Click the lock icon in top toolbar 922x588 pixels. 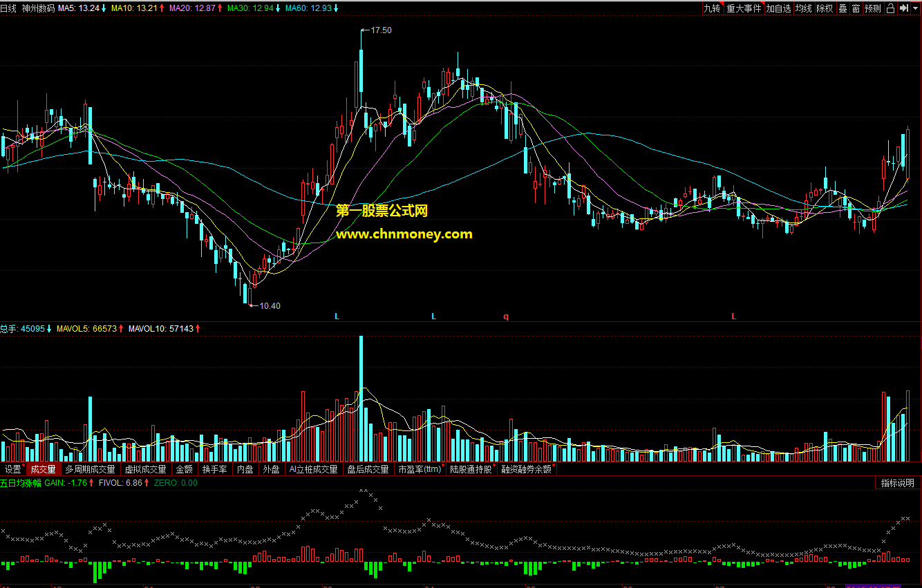(x=890, y=8)
